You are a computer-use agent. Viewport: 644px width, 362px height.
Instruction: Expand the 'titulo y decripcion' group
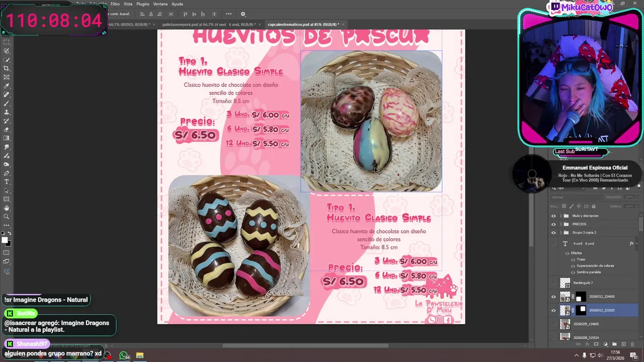point(560,216)
